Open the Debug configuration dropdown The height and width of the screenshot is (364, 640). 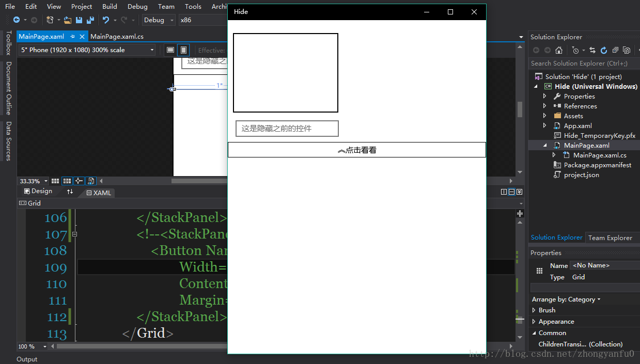160,20
